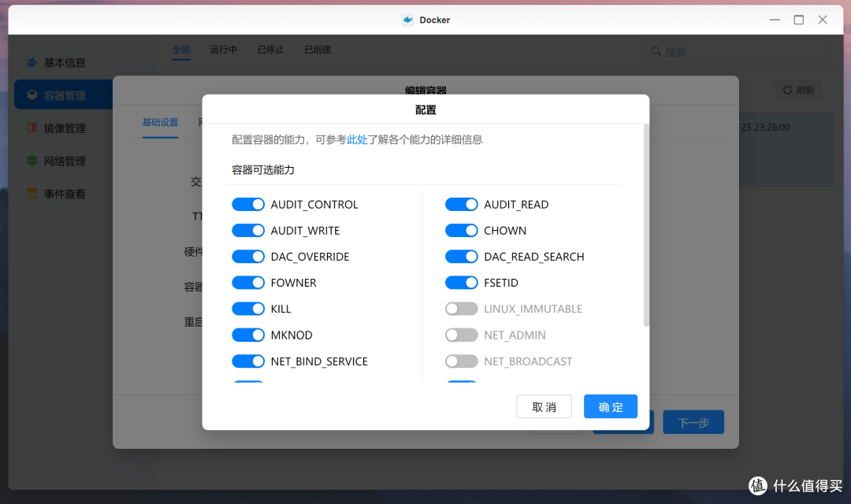Click the 搜索 search field
Viewport: 851px width, 504px height.
click(x=735, y=51)
